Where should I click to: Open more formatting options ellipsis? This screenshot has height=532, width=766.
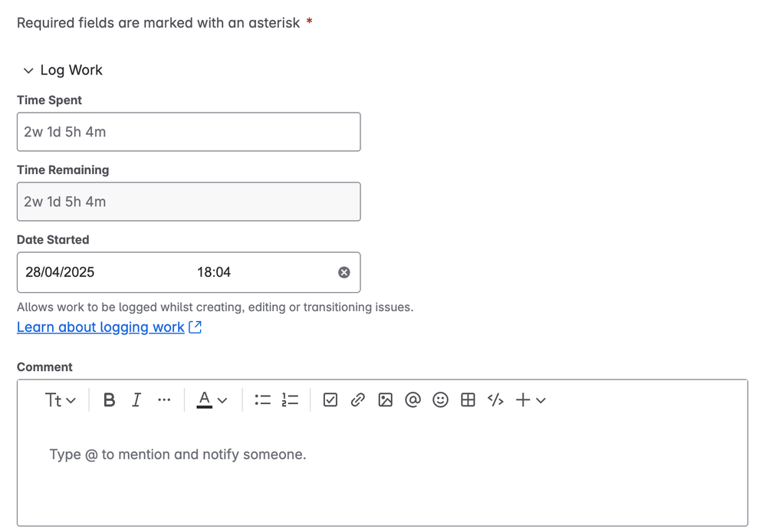click(164, 400)
